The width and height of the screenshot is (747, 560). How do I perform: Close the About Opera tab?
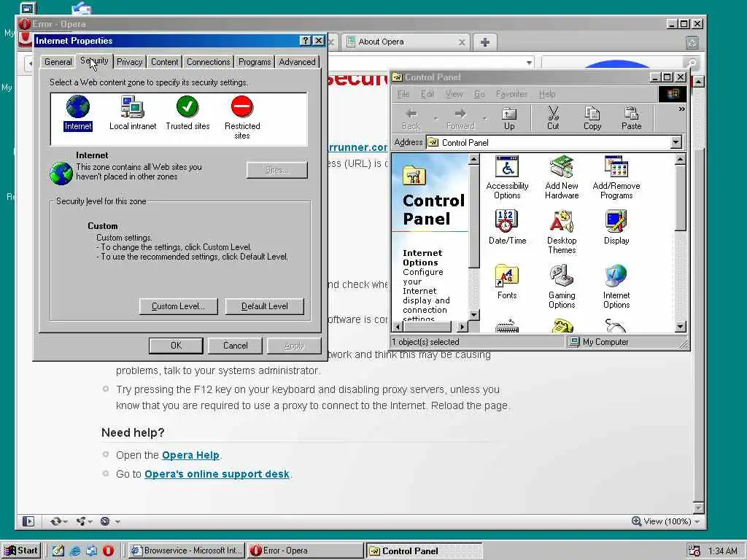tap(461, 42)
